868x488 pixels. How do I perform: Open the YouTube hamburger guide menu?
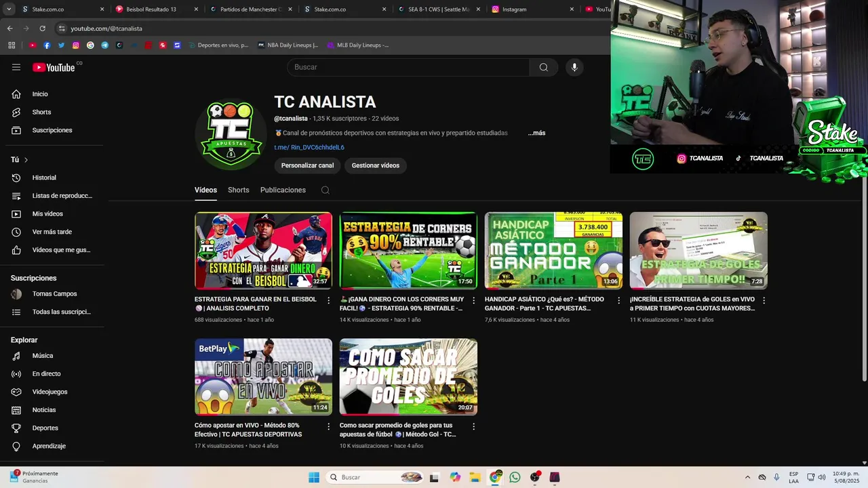coord(16,67)
